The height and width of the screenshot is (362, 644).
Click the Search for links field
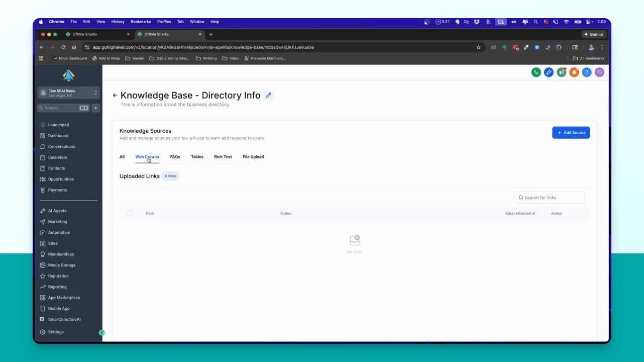(550, 198)
